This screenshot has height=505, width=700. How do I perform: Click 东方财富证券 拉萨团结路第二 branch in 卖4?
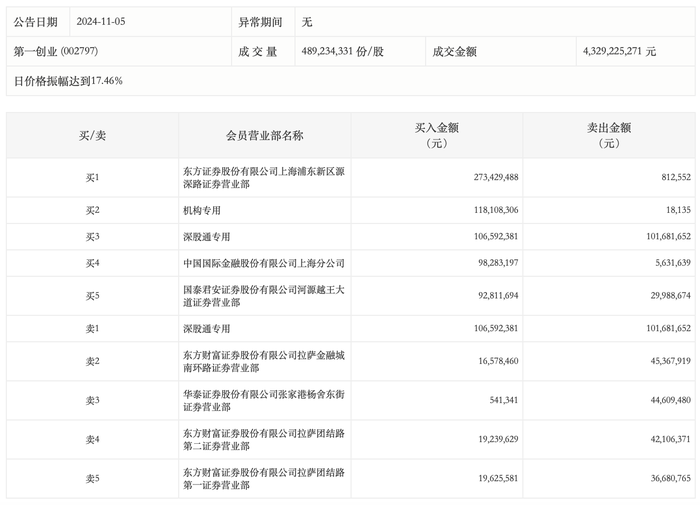click(256, 439)
